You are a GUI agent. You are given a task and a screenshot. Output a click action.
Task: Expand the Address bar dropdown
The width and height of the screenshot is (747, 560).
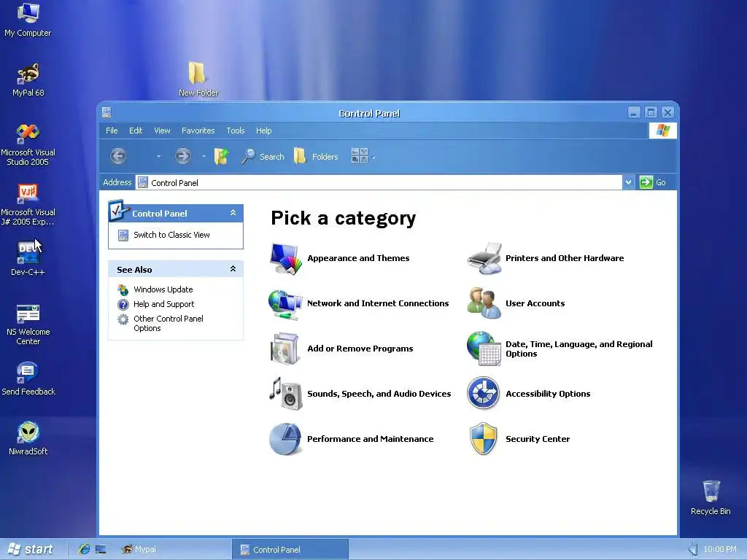[628, 182]
